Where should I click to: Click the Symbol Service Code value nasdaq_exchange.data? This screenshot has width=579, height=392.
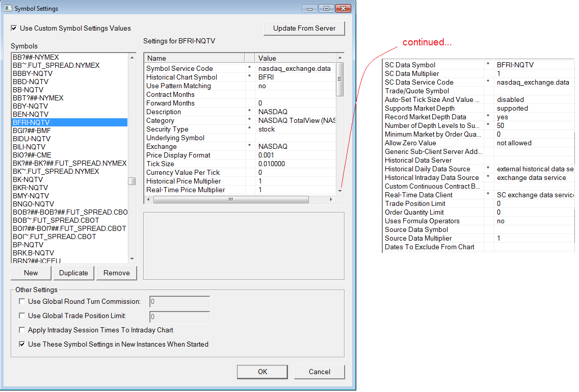[x=295, y=68]
